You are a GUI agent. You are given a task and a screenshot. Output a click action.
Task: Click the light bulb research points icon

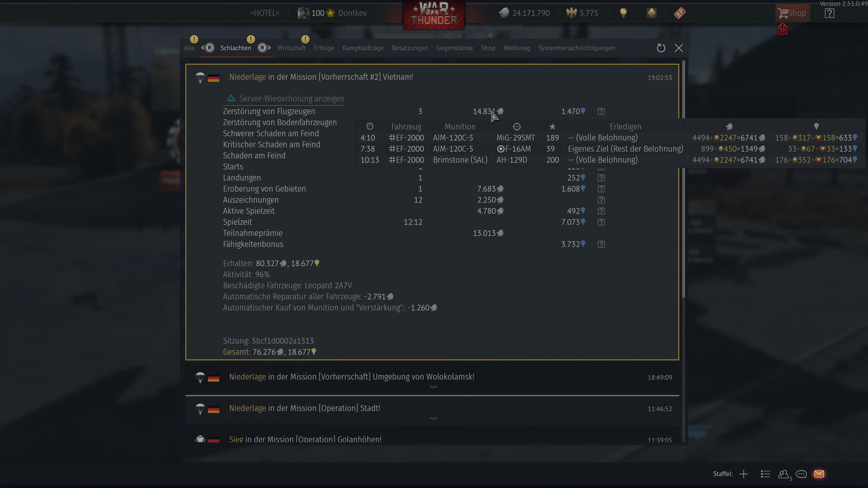tap(623, 13)
